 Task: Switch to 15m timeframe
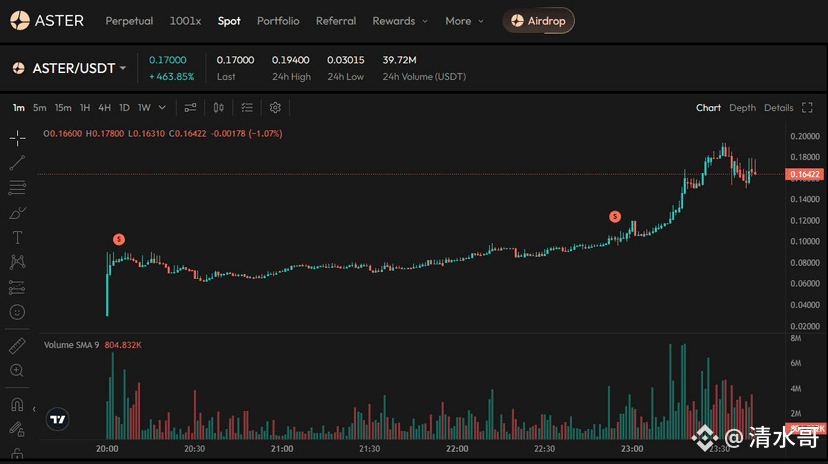(63, 108)
